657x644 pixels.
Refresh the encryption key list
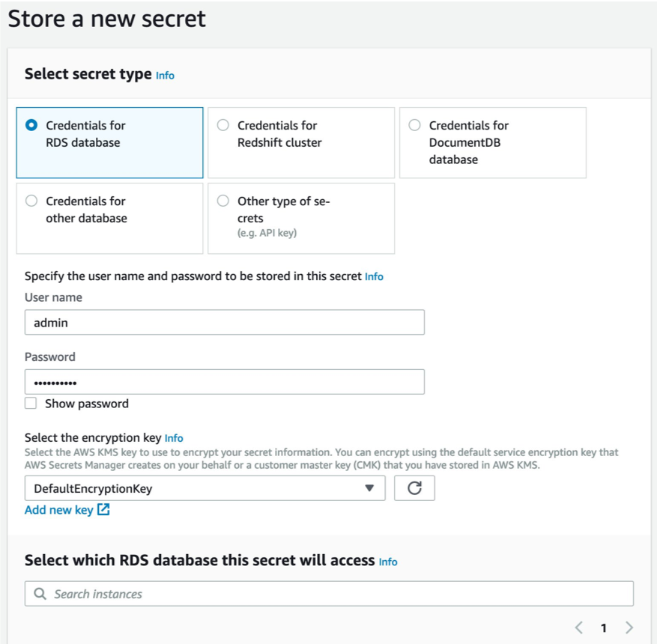416,488
